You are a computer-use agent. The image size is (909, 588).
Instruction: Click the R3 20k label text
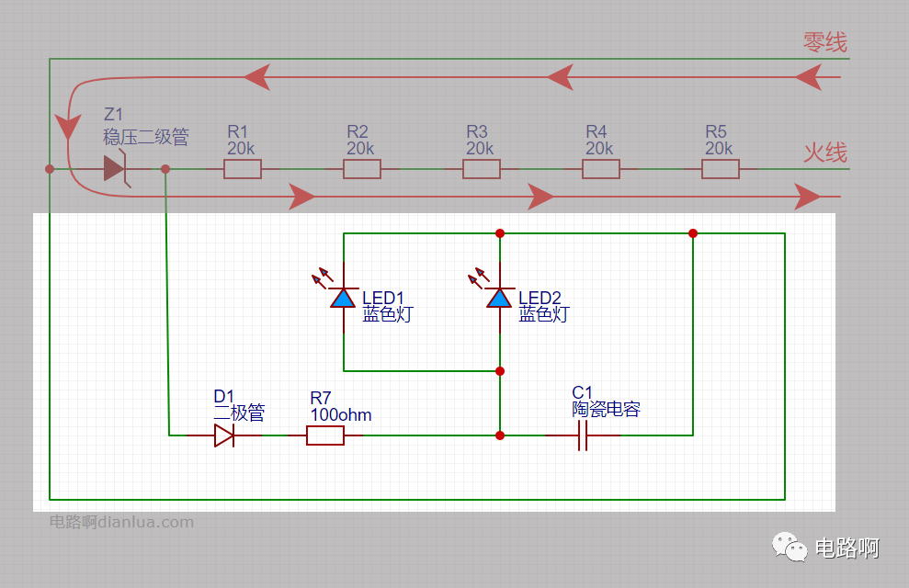point(480,141)
